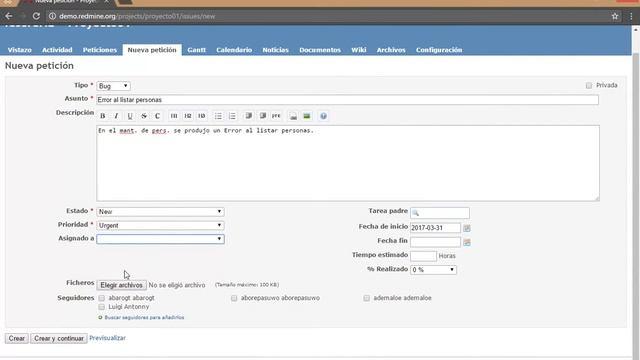
Task: Insert Heading 3 with H3 button
Action: 202,116
